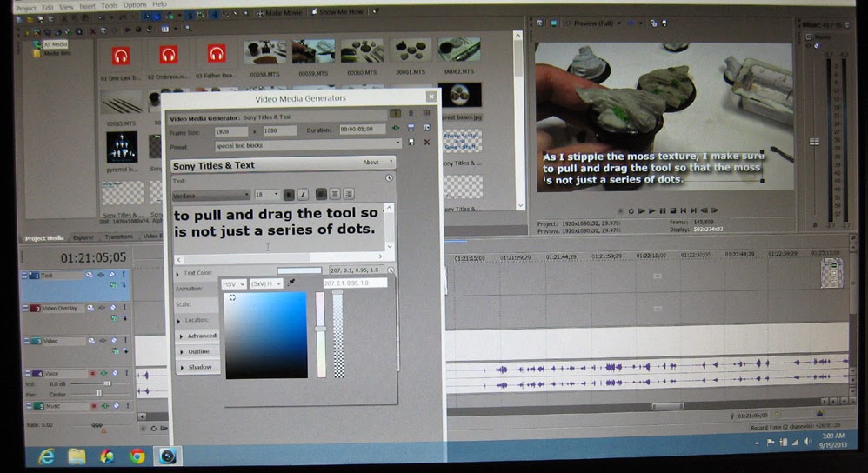The width and height of the screenshot is (868, 473).
Task: Toggle Italic text formatting
Action: coord(303,194)
